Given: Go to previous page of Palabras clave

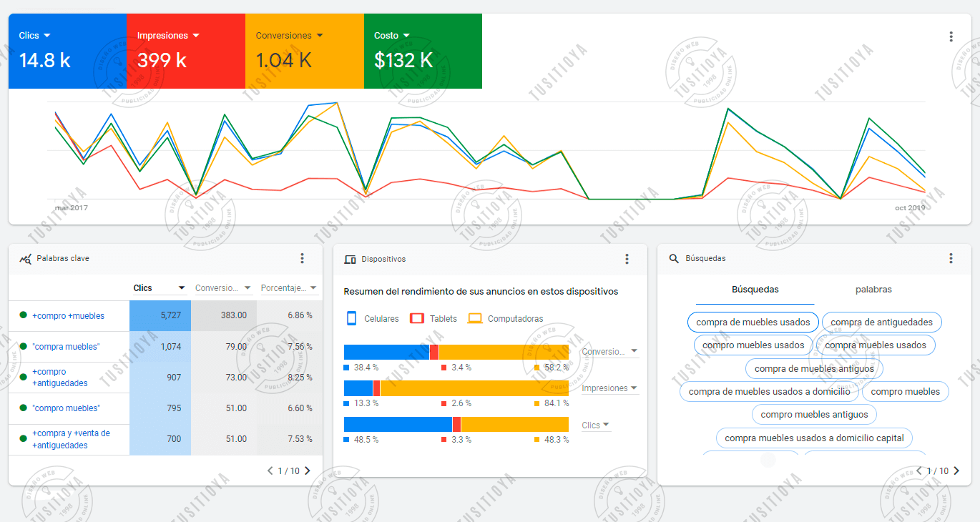Looking at the screenshot, I should click(x=270, y=471).
